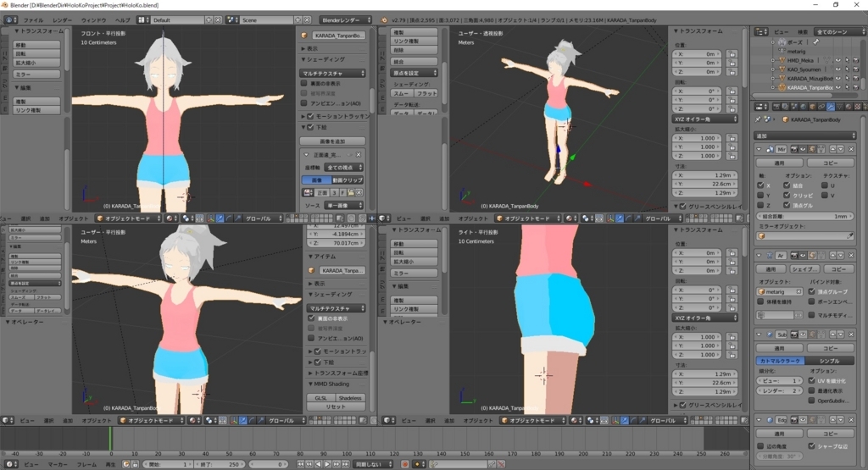Screen dimensions: 868x470
Task: Toggle 体積を維持 checkbox in Armature modifier
Action: [760, 301]
